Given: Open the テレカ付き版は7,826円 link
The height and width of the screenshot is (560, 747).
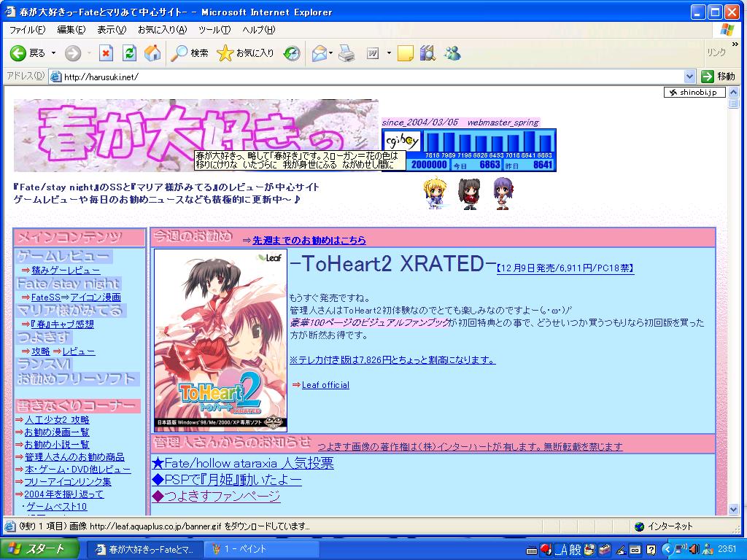Looking at the screenshot, I should pos(392,360).
